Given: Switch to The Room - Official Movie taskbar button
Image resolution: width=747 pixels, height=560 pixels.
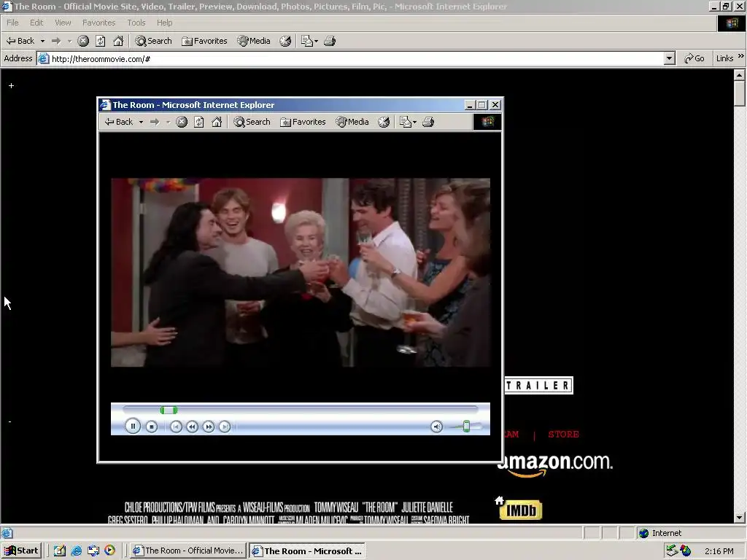Looking at the screenshot, I should (187, 551).
